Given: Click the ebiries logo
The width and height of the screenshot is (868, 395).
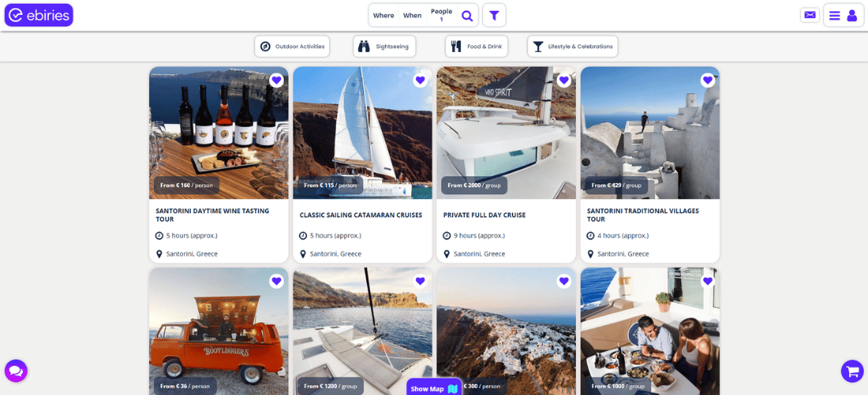Looking at the screenshot, I should 39,15.
